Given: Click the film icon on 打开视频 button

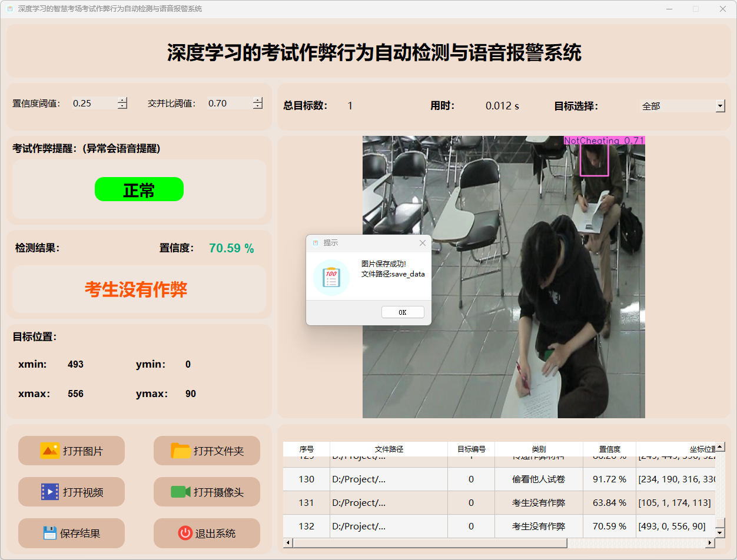Looking at the screenshot, I should [x=50, y=492].
